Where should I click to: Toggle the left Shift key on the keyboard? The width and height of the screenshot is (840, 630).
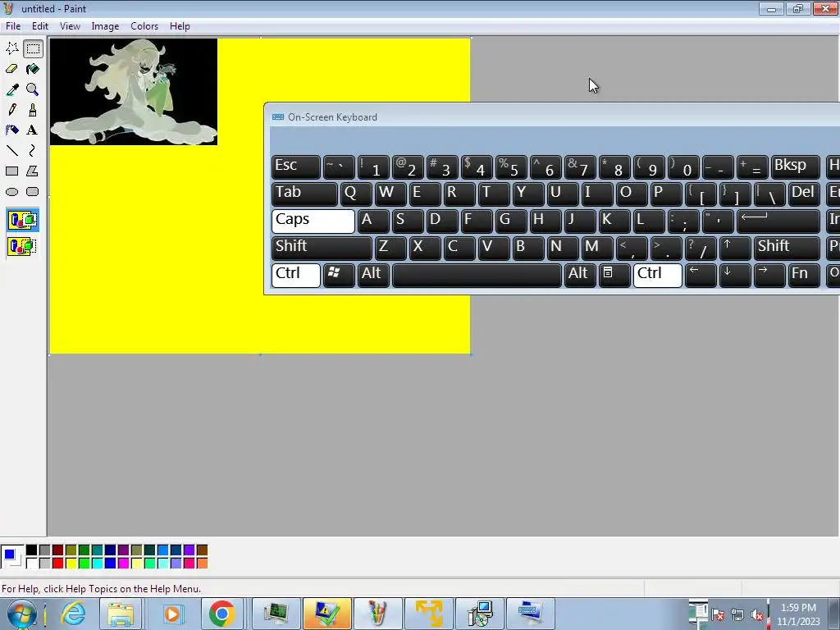[322, 248]
